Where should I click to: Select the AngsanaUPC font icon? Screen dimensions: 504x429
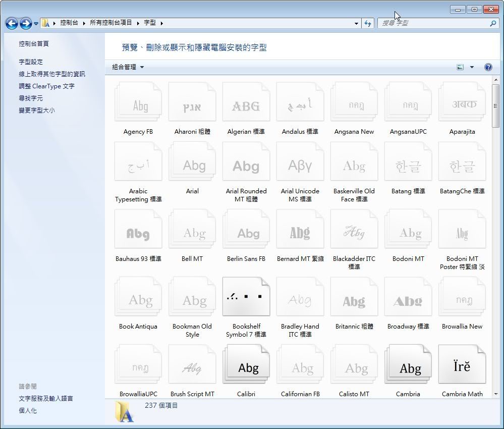click(x=408, y=102)
